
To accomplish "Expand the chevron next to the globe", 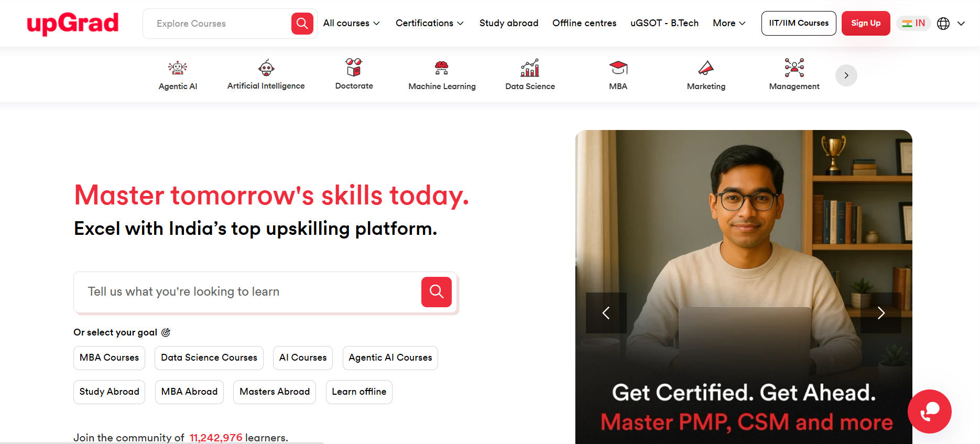I will 961,24.
